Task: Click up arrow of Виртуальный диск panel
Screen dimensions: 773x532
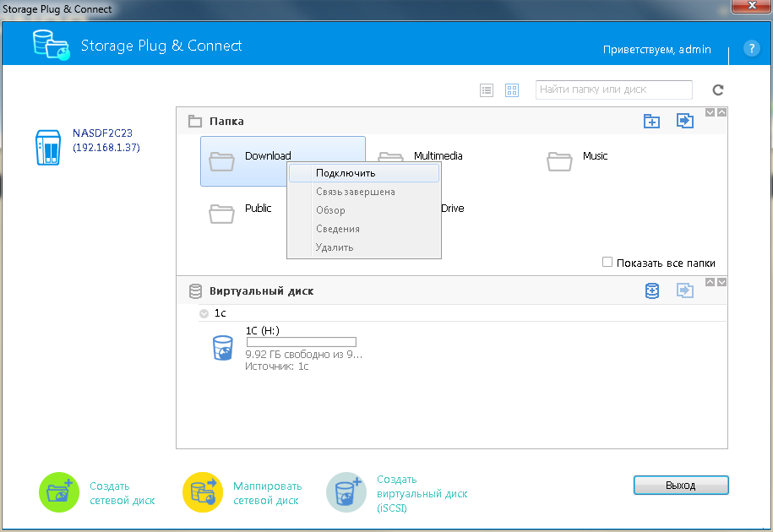Action: point(710,282)
